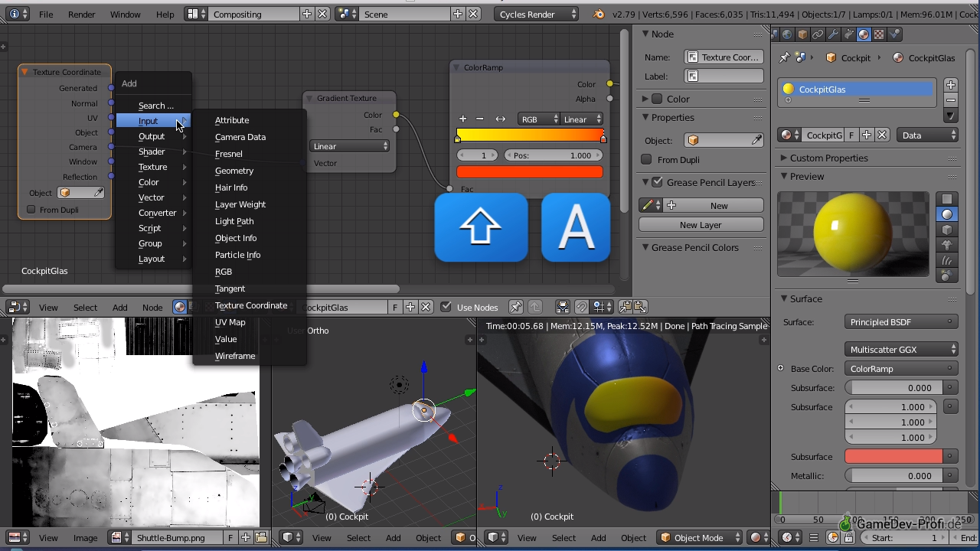Select hair strands preview shape
980x551 pixels.
(x=947, y=260)
